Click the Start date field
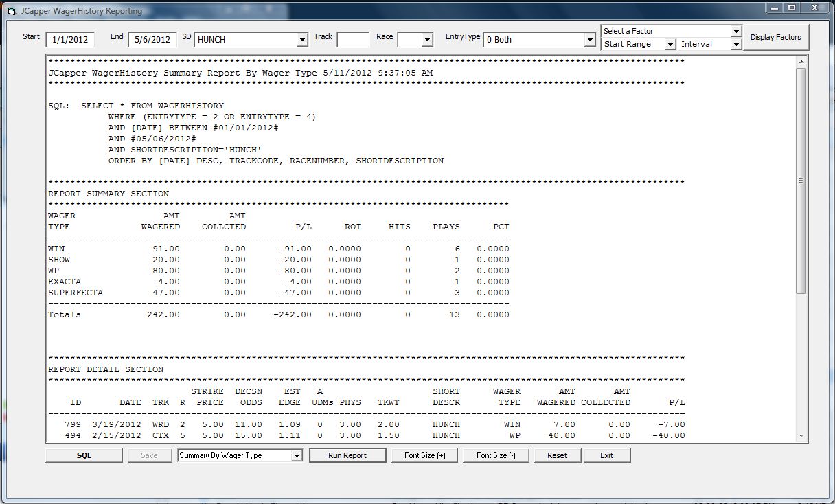 click(70, 39)
